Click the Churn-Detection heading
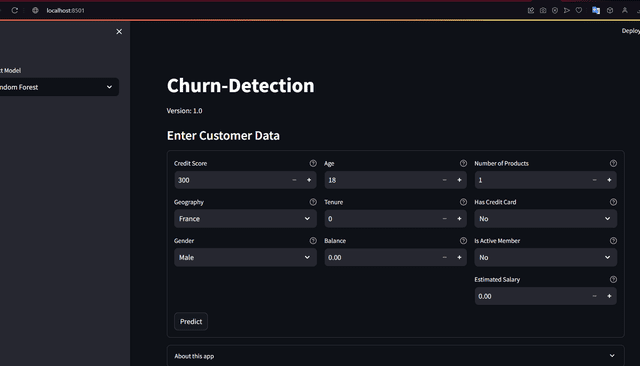 coord(240,85)
